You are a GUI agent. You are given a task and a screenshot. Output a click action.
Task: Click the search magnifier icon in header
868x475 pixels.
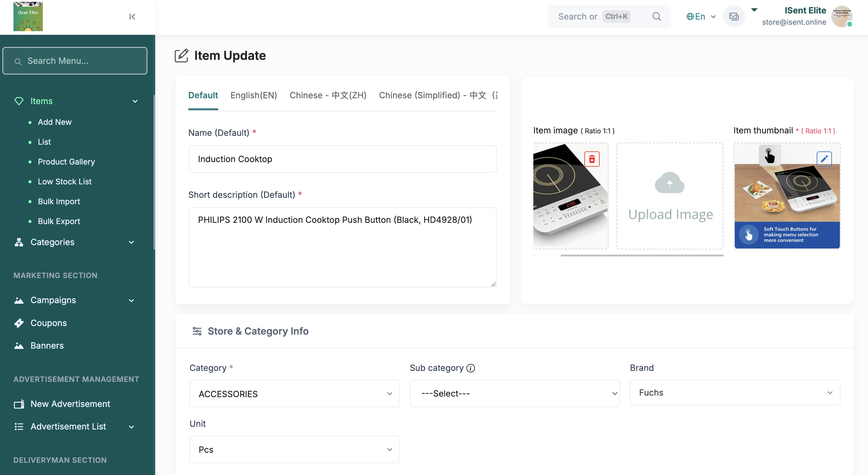coord(656,16)
